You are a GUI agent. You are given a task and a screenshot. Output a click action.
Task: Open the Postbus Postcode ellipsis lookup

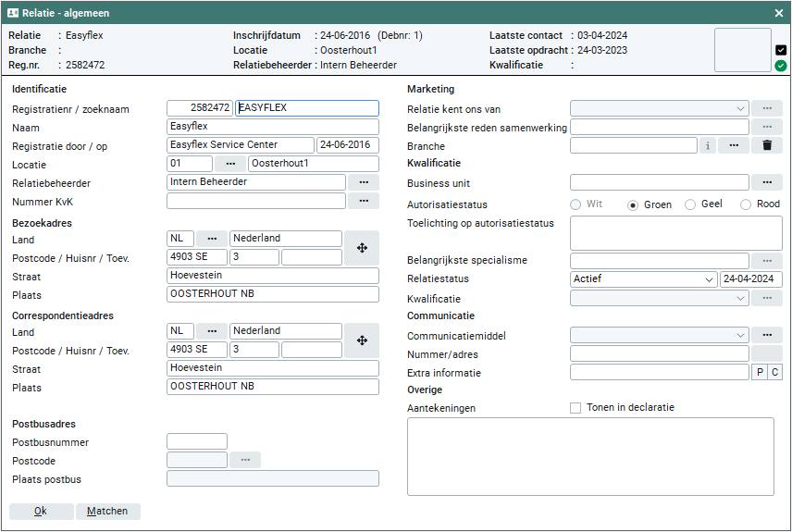245,460
